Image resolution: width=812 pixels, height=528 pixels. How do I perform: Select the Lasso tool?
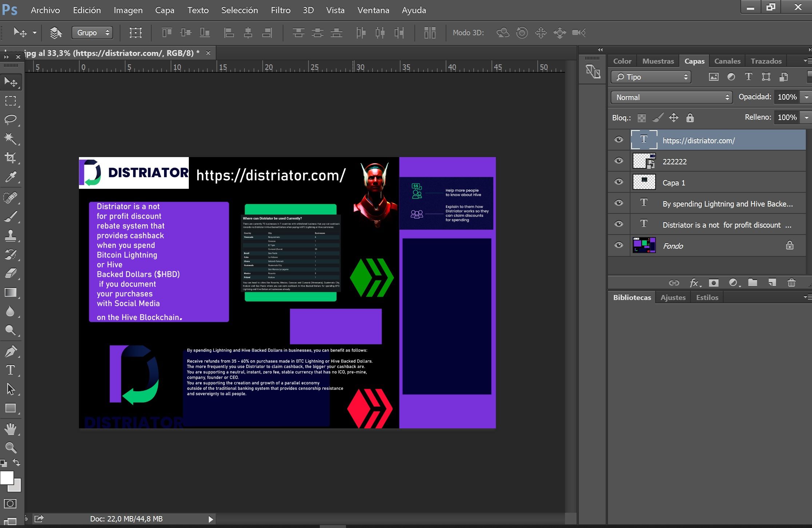coord(11,119)
